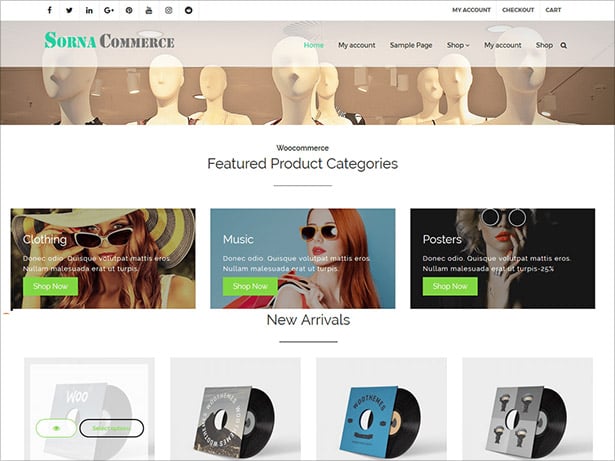Open Sample Page in the navigation
This screenshot has width=615, height=461.
411,45
